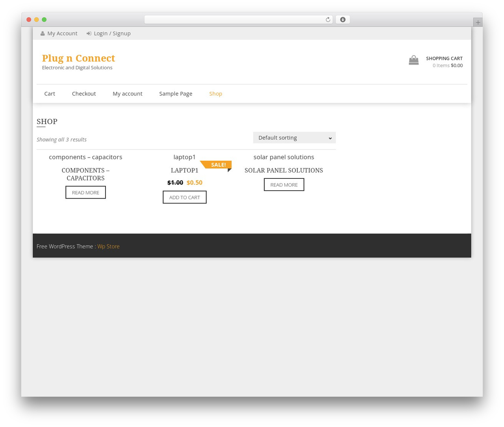Click the '0 Items $0.00' cart summary
504x427 pixels.
[448, 65]
